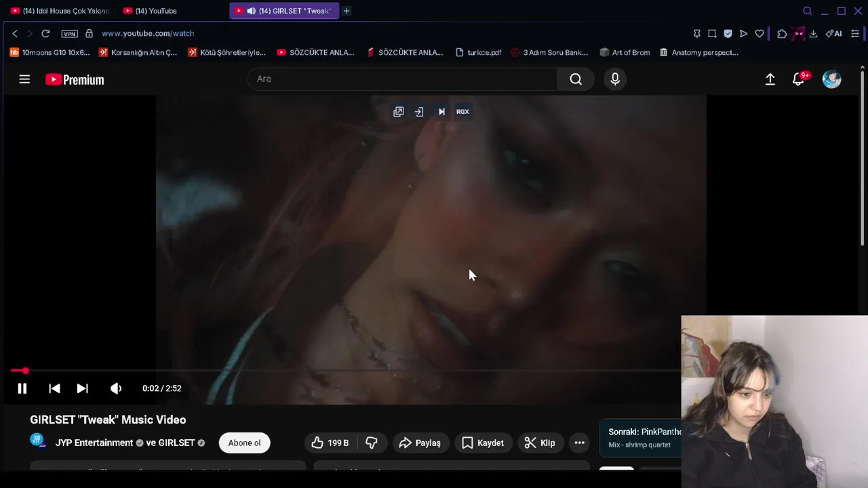
Task: Toggle the browser VPN badge
Action: click(69, 33)
